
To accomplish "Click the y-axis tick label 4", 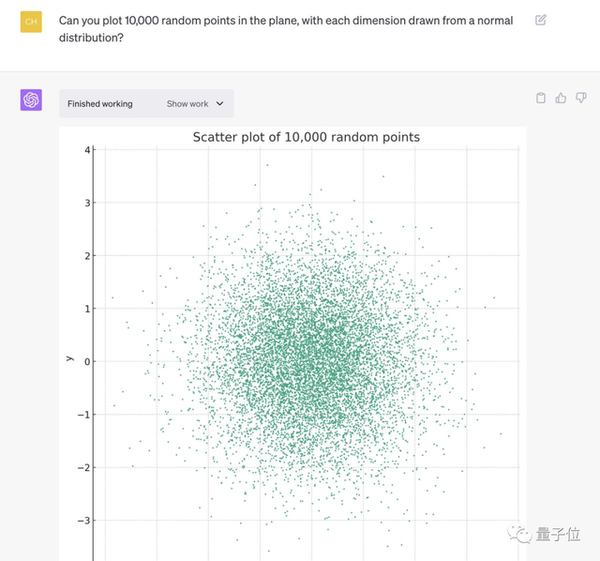I will (x=88, y=150).
